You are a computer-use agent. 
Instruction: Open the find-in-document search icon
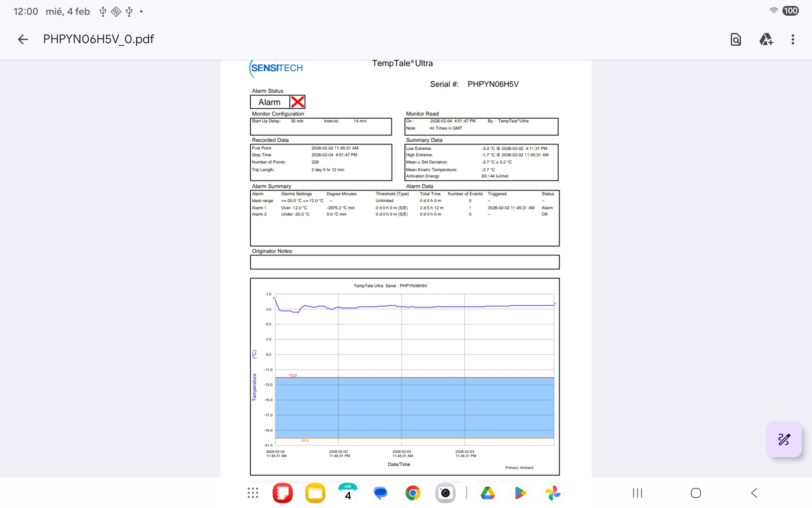point(735,39)
